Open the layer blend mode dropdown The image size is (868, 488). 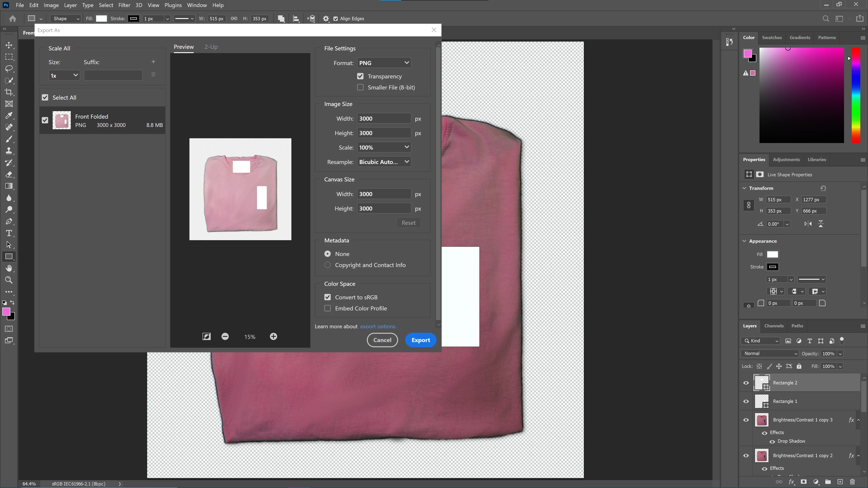770,354
